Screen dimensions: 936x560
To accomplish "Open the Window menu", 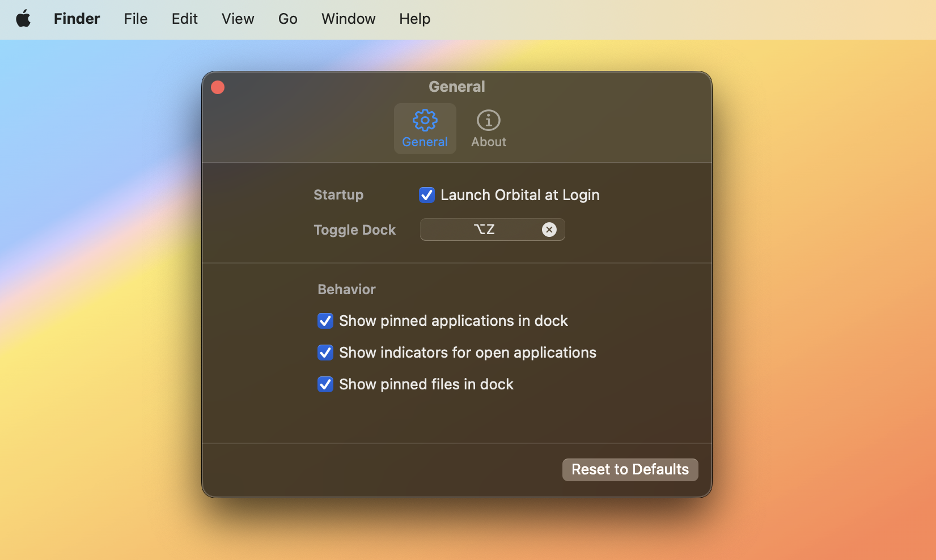I will click(x=348, y=19).
